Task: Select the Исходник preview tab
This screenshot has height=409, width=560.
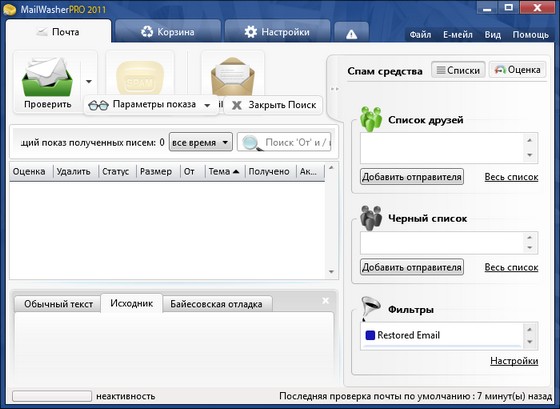Action: 131,303
